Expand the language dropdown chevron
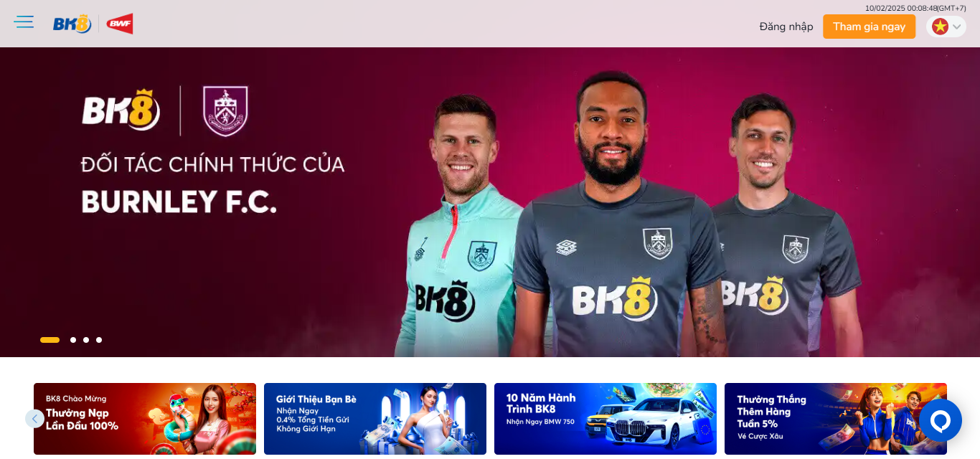 pyautogui.click(x=957, y=27)
